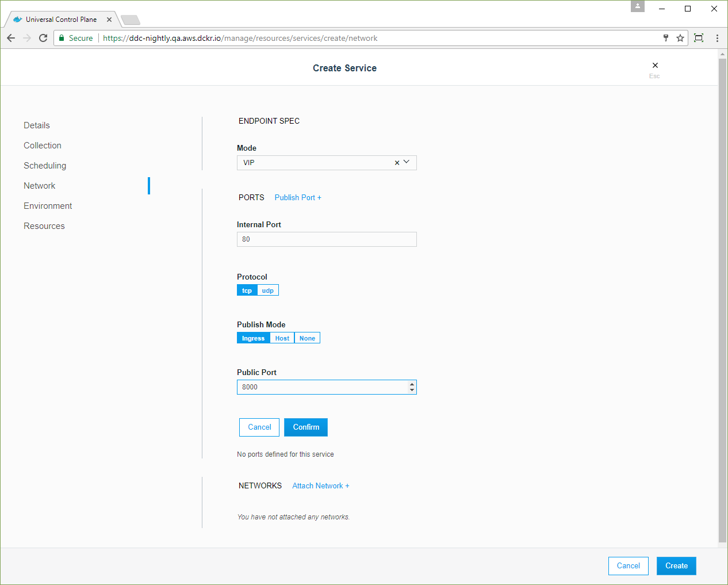Close the Create Service dialog with X

click(655, 66)
